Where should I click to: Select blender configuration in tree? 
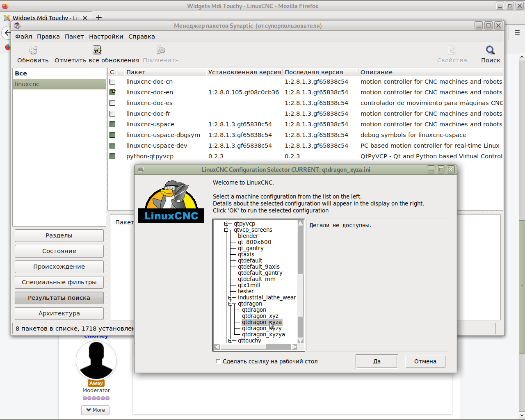coord(248,236)
